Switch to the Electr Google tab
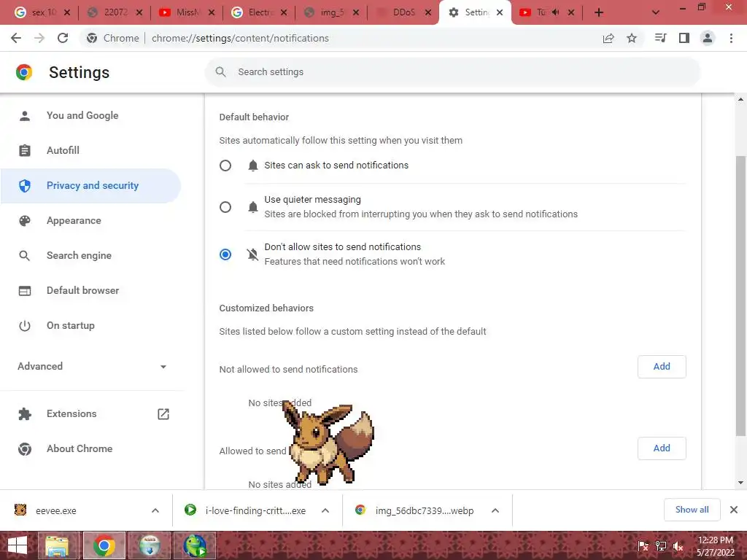 coord(258,12)
